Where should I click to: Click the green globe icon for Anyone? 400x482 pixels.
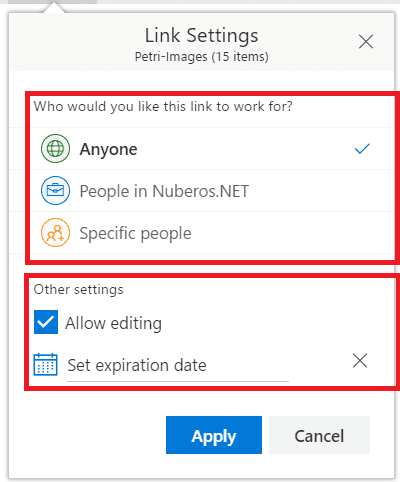click(x=55, y=149)
